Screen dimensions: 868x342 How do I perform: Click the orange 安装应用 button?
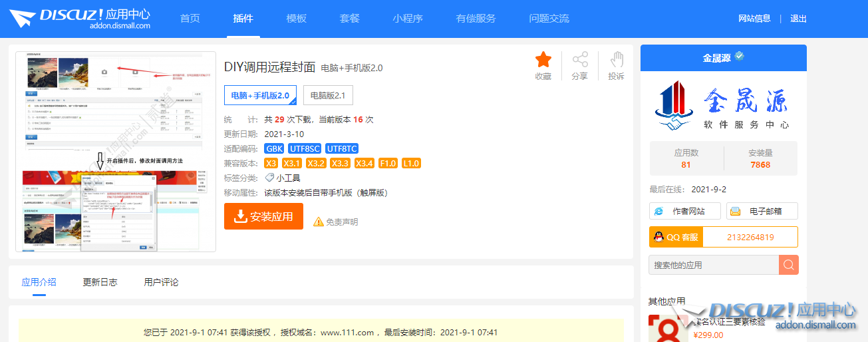coord(263,216)
